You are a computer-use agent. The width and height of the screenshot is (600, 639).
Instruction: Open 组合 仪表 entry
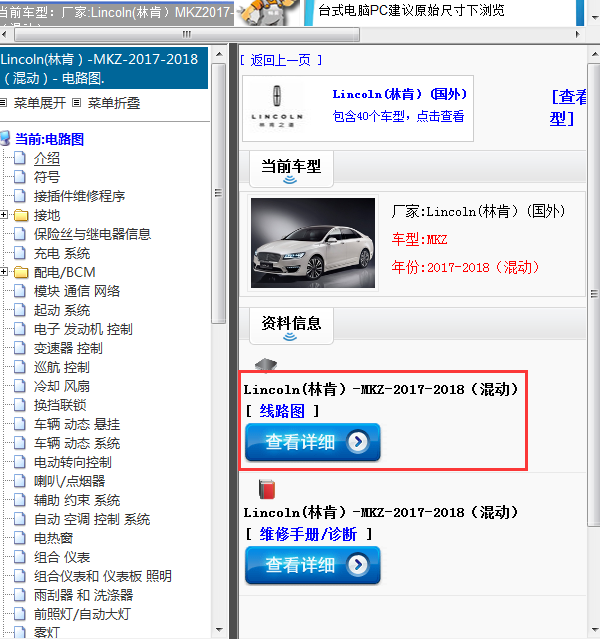[62, 557]
